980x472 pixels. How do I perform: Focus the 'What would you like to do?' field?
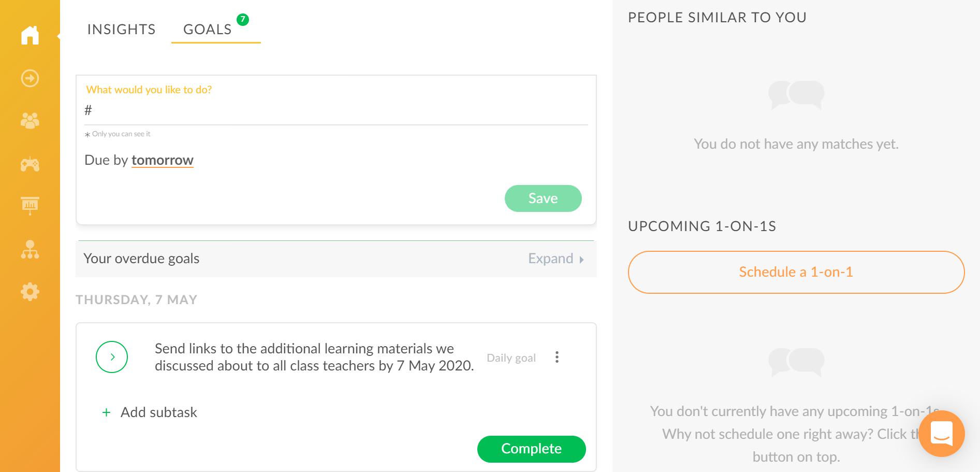[x=336, y=110]
